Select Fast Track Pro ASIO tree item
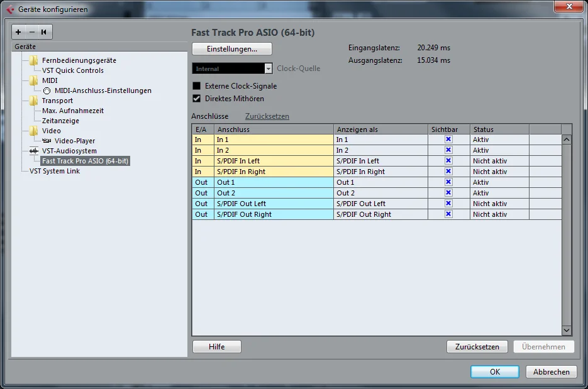Viewport: 588px width, 389px height. pyautogui.click(x=85, y=161)
